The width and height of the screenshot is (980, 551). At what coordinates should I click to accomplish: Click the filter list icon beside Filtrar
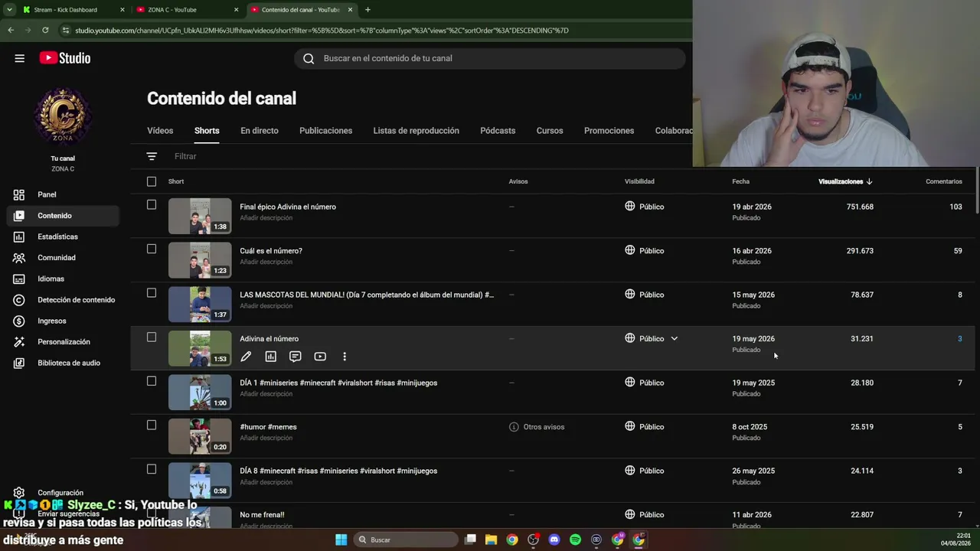click(x=152, y=156)
